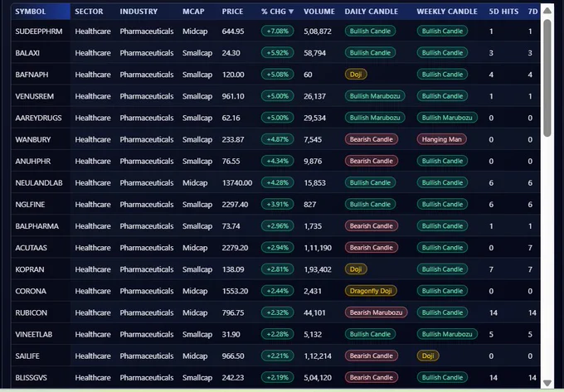Select VENUSREM symbol
Viewport: 564px width, 392px height.
tap(35, 96)
